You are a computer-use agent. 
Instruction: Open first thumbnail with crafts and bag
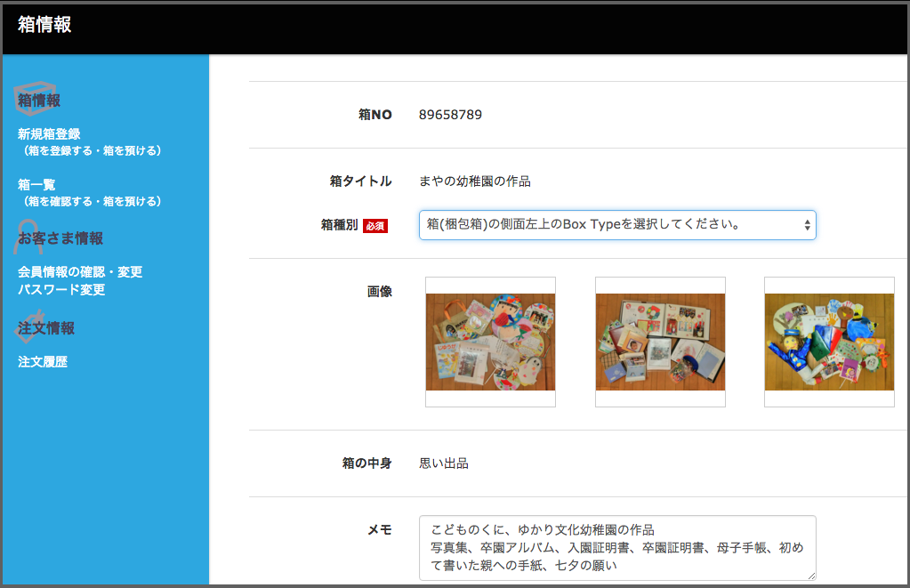tap(490, 342)
